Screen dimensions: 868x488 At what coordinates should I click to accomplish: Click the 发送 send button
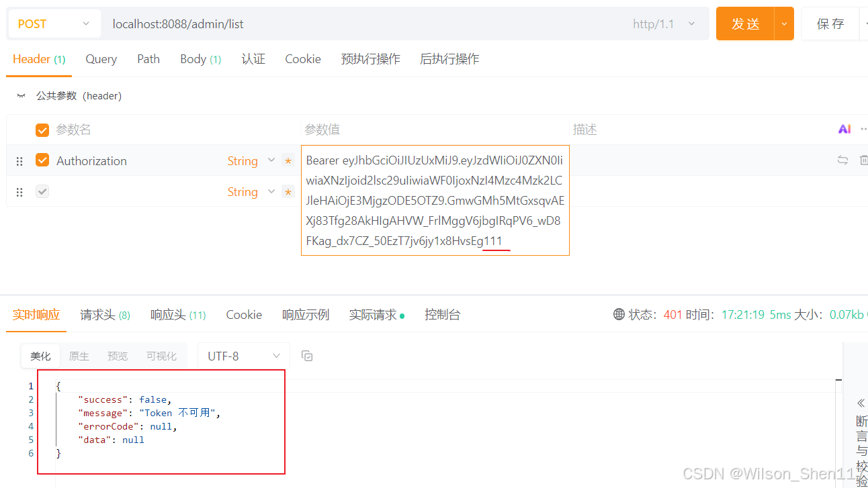(744, 23)
